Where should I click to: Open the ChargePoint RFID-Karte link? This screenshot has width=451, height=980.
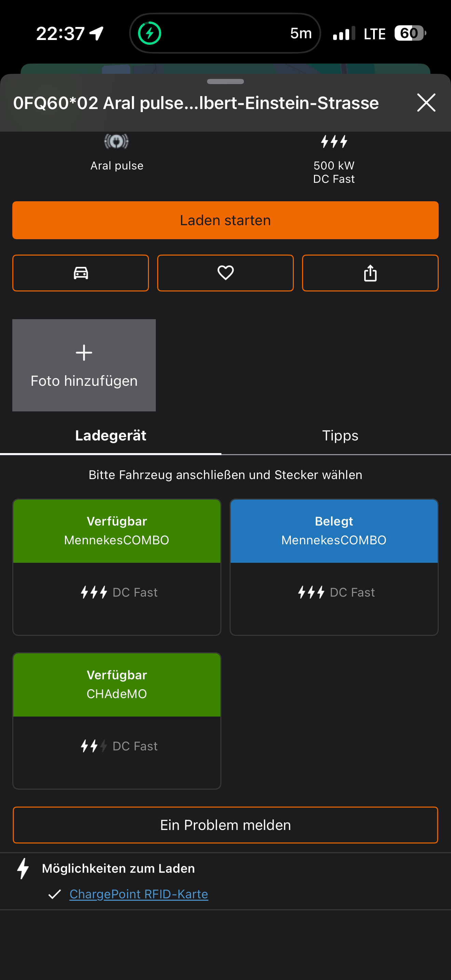coord(139,894)
